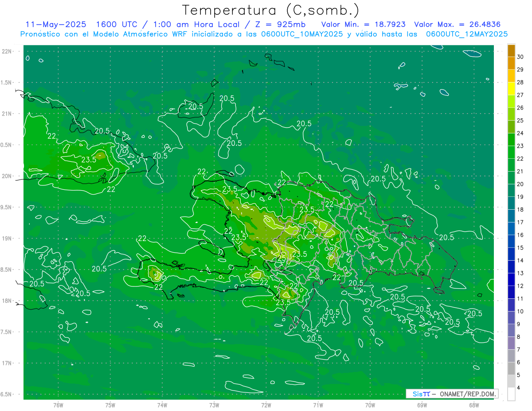Click the colorbar scale label '10'
This screenshot has width=532, height=411.
pyautogui.click(x=520, y=311)
